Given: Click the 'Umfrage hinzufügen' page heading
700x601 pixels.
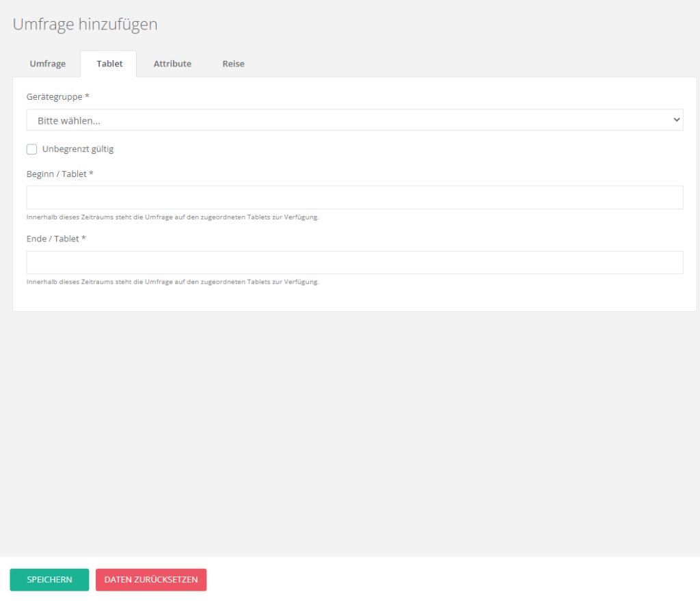Looking at the screenshot, I should [85, 25].
